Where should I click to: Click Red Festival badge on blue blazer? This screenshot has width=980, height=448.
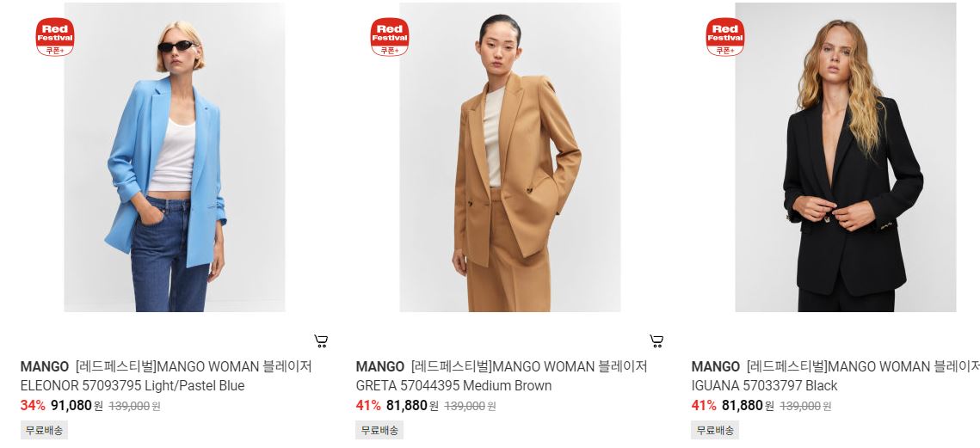[55, 37]
